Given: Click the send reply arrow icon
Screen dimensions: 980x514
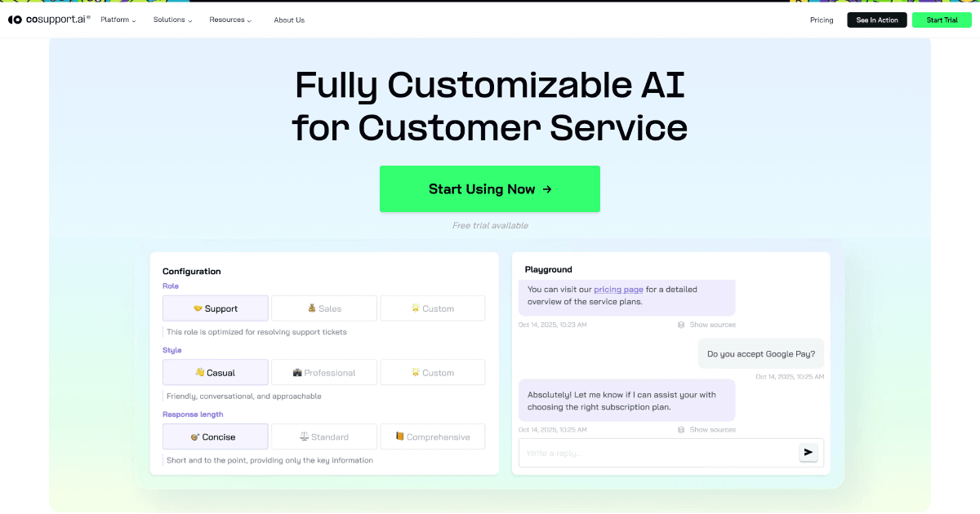Looking at the screenshot, I should tap(808, 452).
